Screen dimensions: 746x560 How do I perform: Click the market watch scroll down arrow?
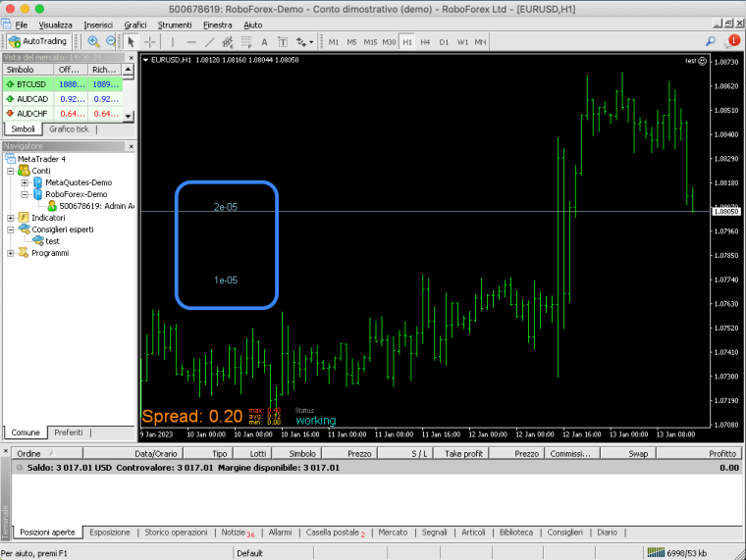tap(128, 116)
